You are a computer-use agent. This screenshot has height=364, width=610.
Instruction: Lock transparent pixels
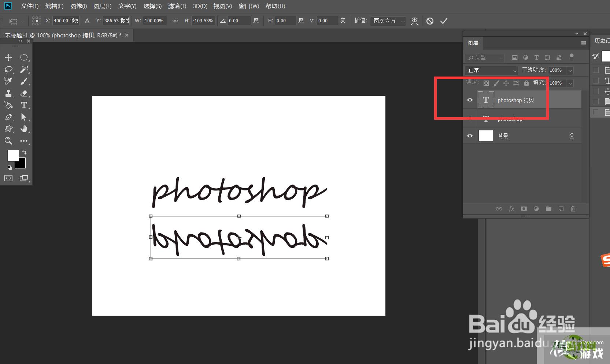(486, 83)
